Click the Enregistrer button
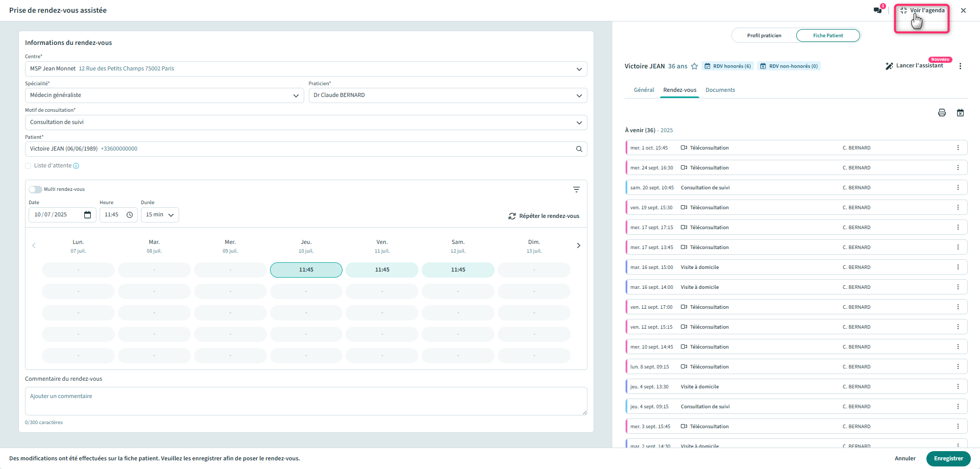This screenshot has width=980, height=469. click(x=948, y=458)
